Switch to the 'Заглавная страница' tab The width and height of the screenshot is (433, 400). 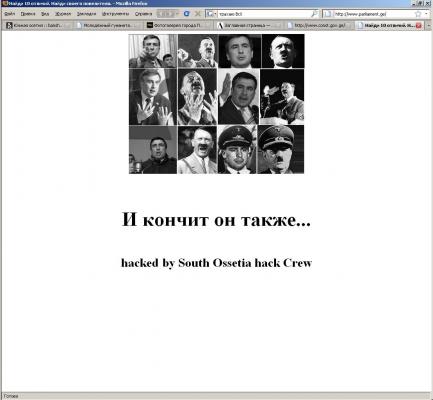[x=249, y=25]
